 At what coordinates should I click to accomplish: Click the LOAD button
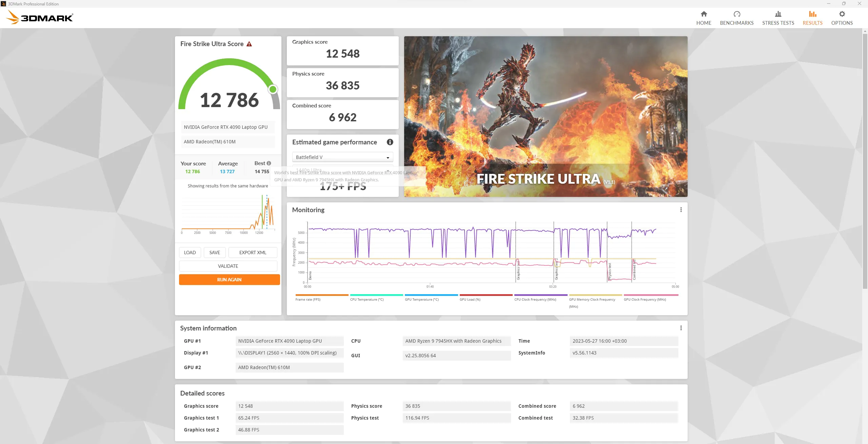[x=190, y=253]
